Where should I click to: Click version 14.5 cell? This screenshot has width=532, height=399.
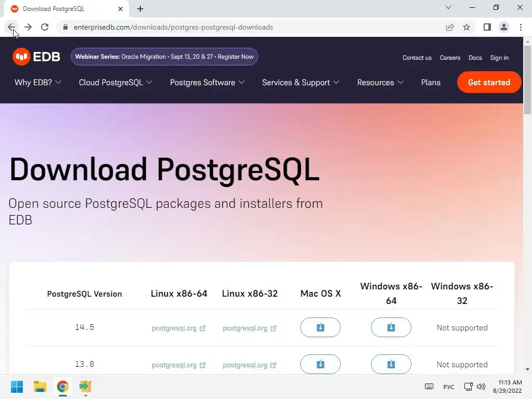coord(85,327)
